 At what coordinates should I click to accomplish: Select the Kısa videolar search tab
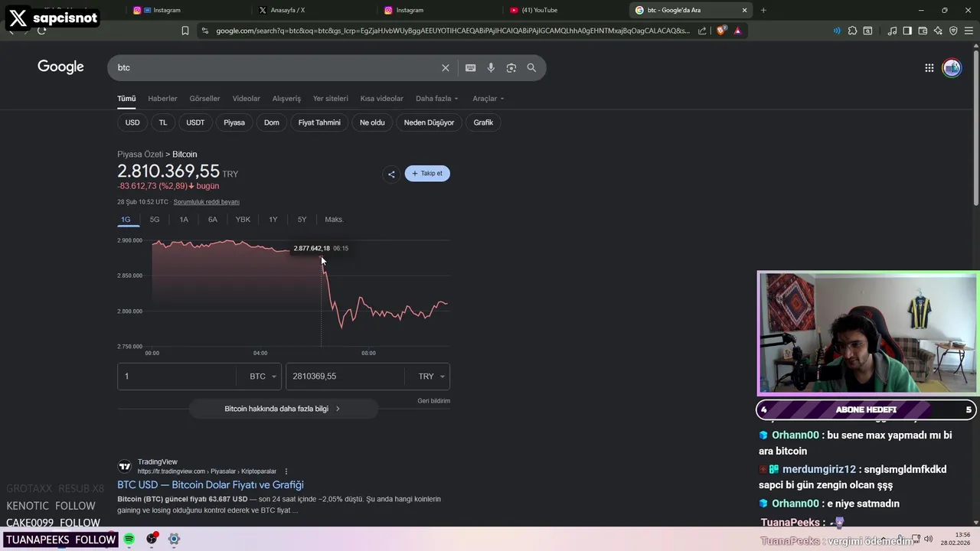pos(381,99)
